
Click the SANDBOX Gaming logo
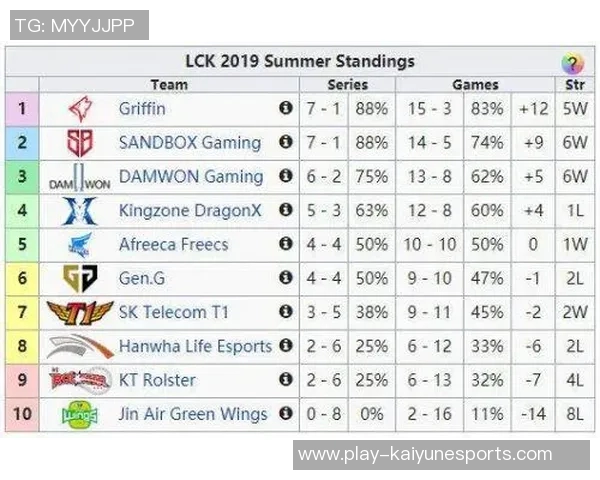tap(79, 142)
